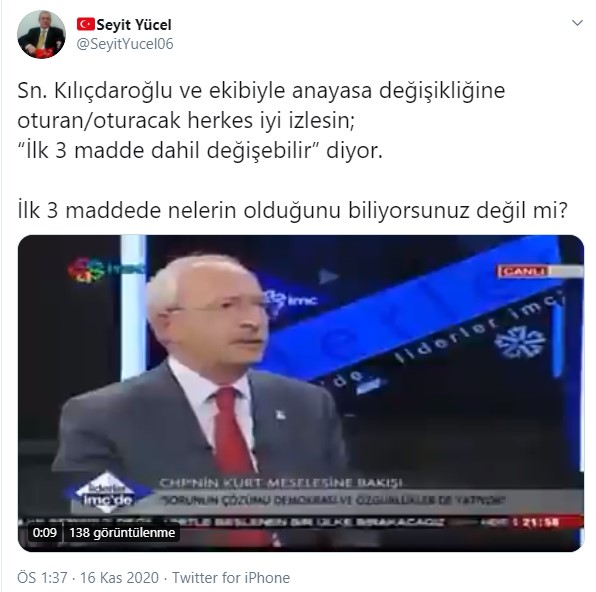Open the @SeyitYucel06 handle
This screenshot has height=592, width=596.
click(125, 44)
